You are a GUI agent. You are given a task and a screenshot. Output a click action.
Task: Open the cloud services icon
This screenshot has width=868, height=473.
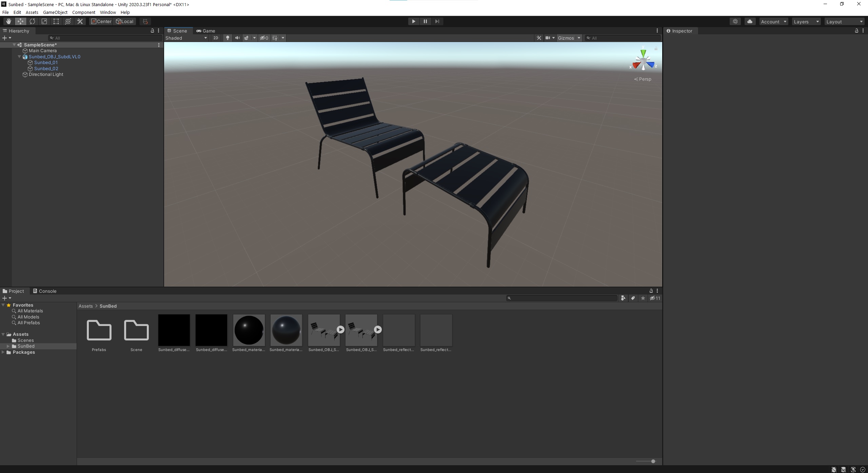(750, 21)
